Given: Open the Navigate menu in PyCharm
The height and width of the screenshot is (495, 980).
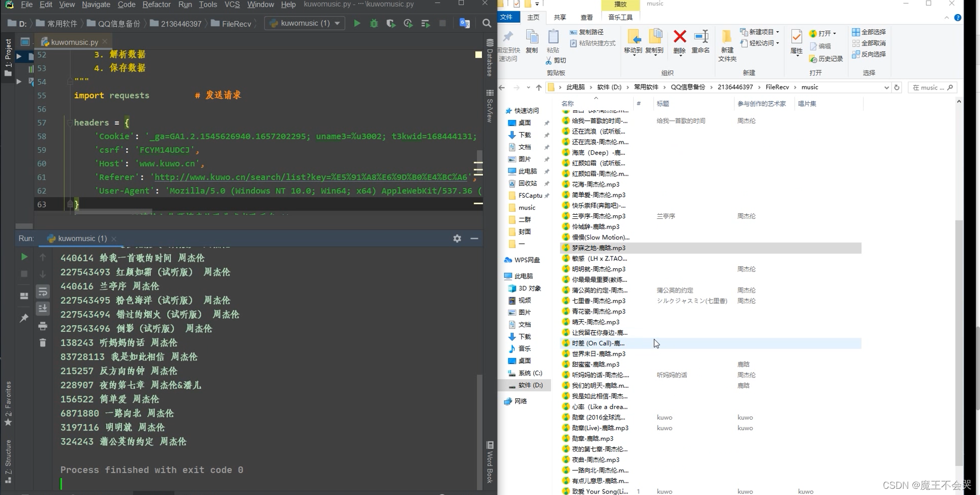Looking at the screenshot, I should click(x=96, y=5).
